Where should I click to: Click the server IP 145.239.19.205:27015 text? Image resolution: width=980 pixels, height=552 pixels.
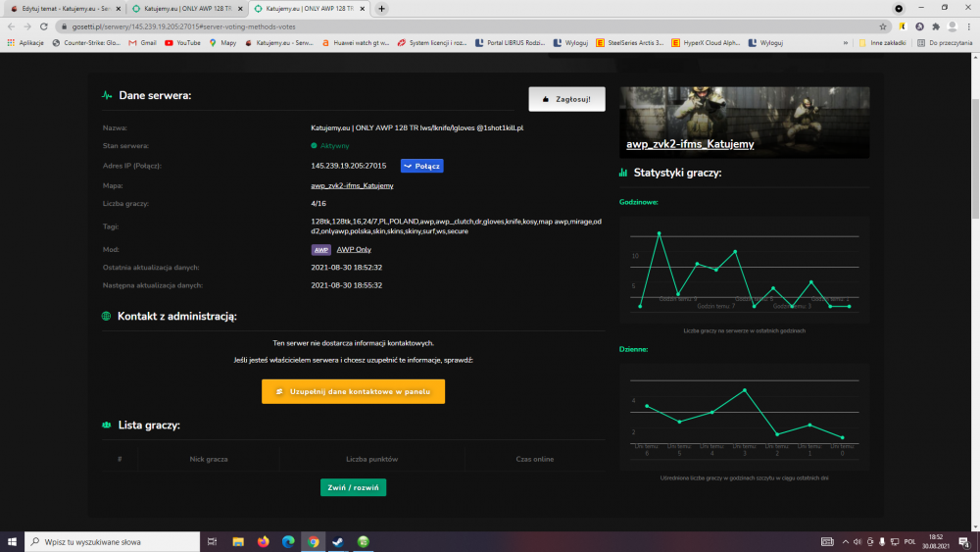coord(349,166)
